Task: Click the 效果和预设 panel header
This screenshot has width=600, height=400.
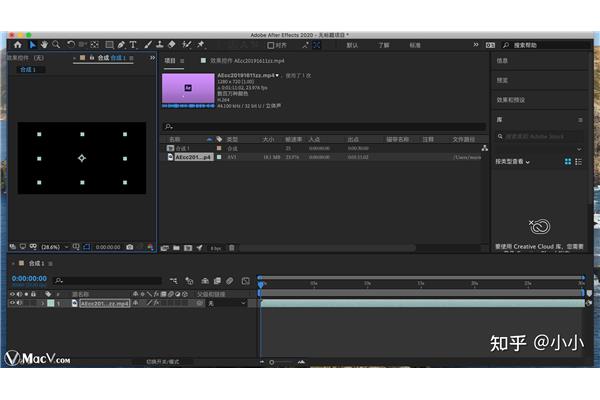Action: [510, 100]
